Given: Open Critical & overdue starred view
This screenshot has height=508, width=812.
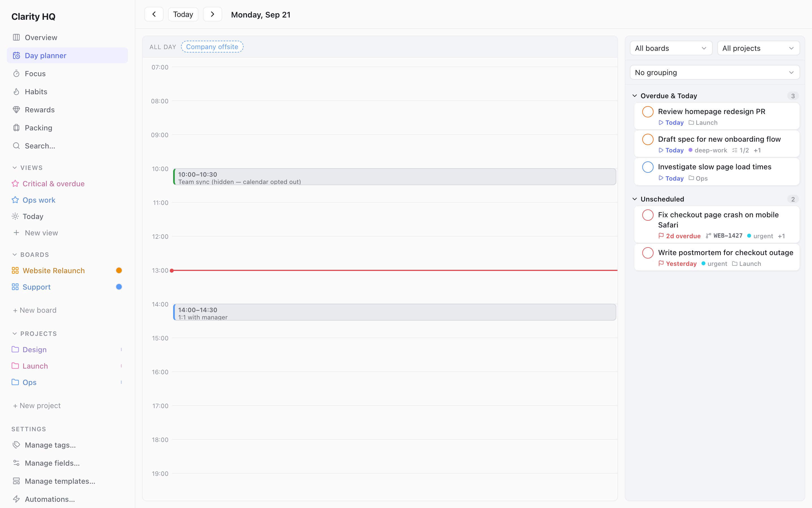Looking at the screenshot, I should (67, 184).
